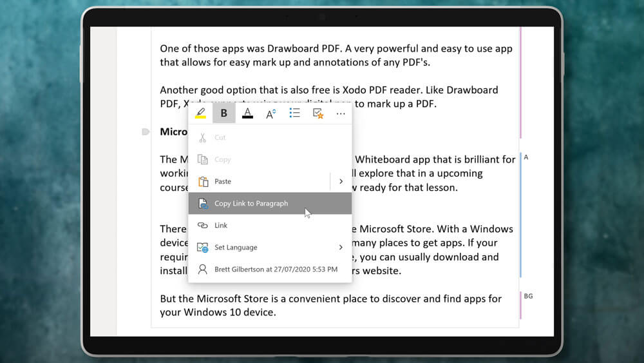The width and height of the screenshot is (644, 363).
Task: Open the Set Language menu item
Action: (236, 248)
